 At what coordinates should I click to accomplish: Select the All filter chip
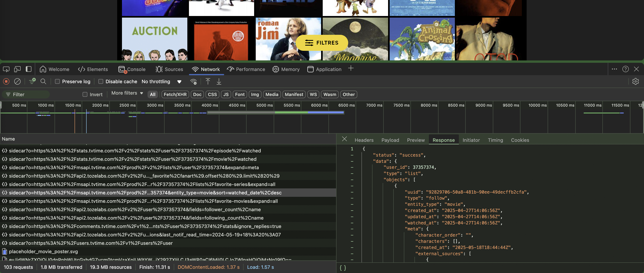click(x=153, y=94)
